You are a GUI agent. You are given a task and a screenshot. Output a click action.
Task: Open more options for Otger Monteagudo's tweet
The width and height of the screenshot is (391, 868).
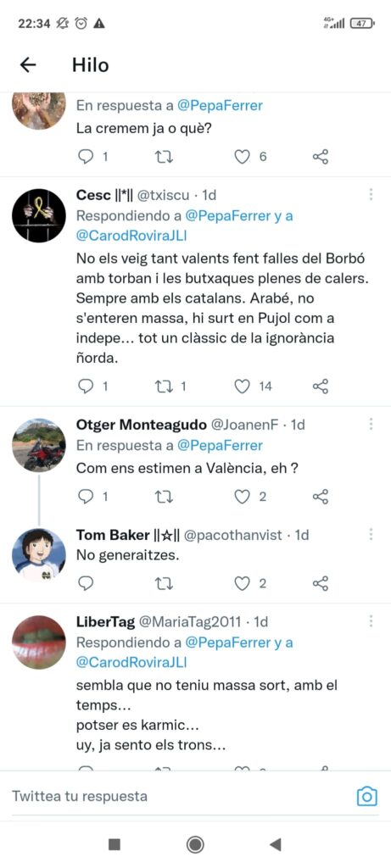pos(371,424)
